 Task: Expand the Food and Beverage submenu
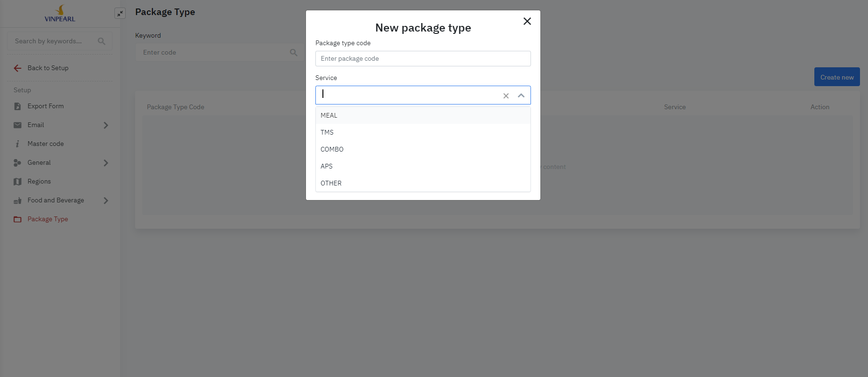click(x=106, y=201)
